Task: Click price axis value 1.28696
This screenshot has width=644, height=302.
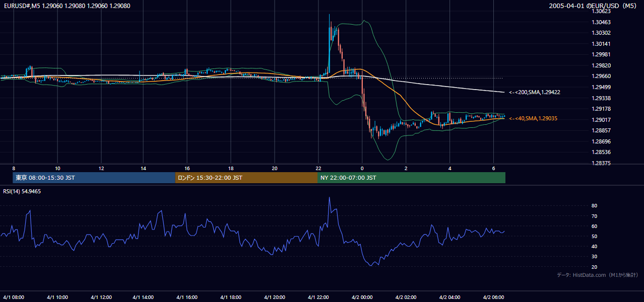Action: [602, 141]
